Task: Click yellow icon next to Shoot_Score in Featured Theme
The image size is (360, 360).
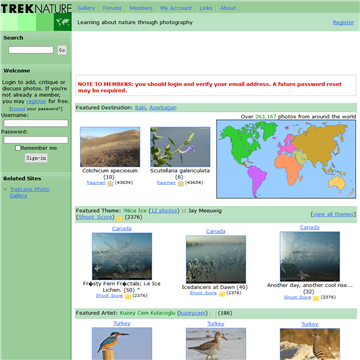Action: pyautogui.click(x=119, y=218)
